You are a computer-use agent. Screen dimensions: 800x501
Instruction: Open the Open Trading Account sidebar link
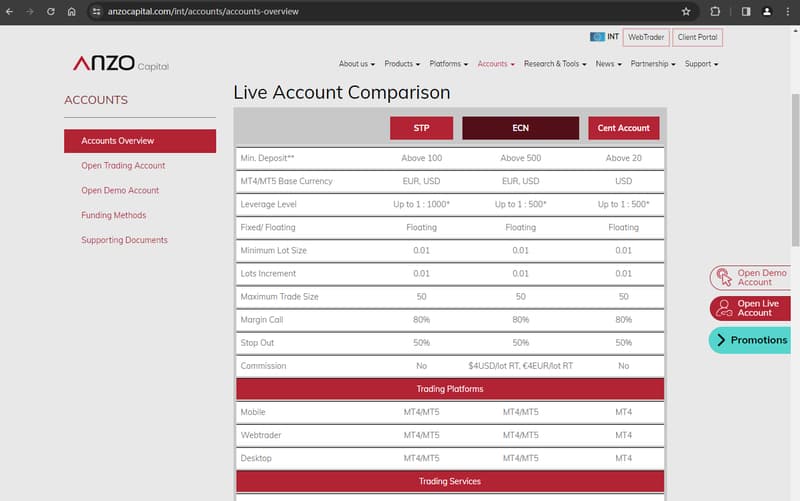click(x=123, y=166)
